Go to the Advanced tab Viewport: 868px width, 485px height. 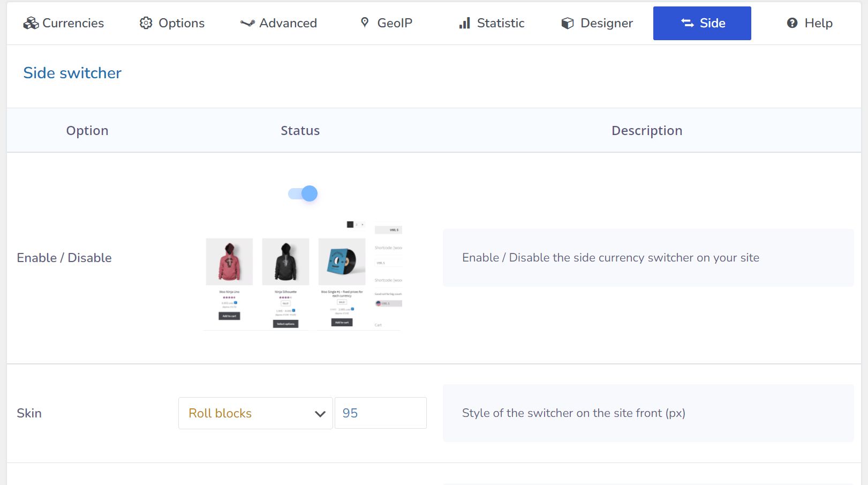coord(288,23)
